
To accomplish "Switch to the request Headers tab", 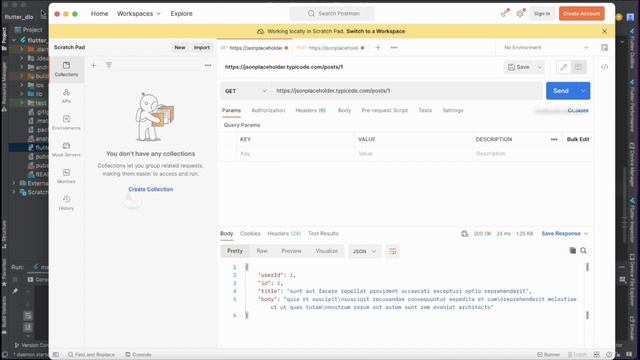I will tap(311, 110).
